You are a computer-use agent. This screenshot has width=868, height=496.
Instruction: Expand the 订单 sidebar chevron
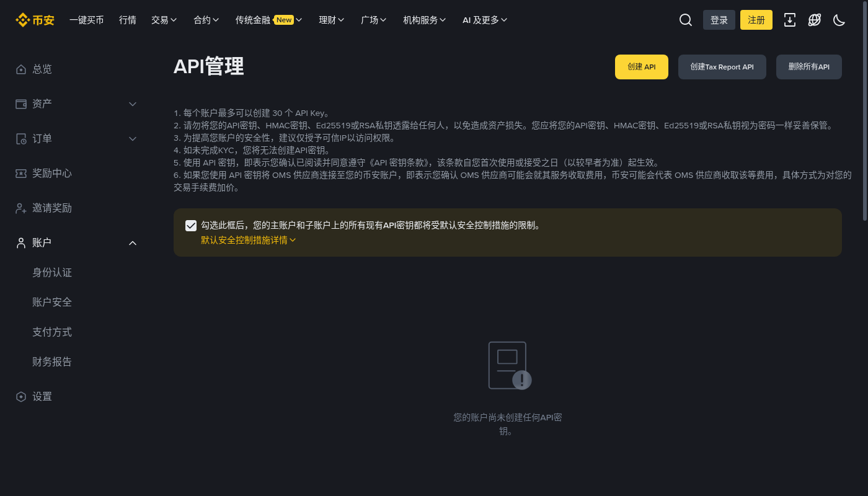[133, 139]
